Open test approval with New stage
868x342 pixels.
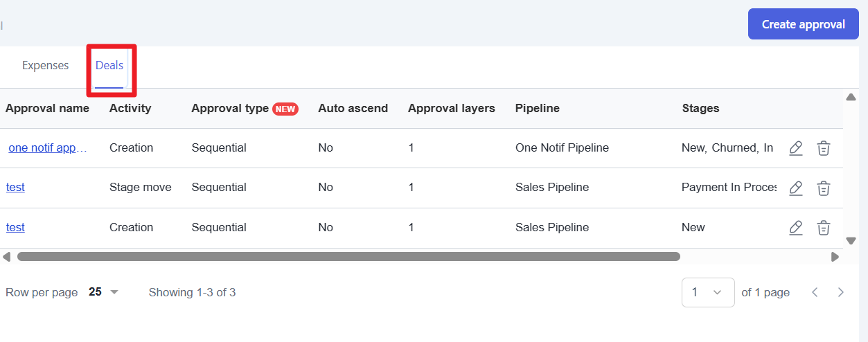tap(15, 228)
